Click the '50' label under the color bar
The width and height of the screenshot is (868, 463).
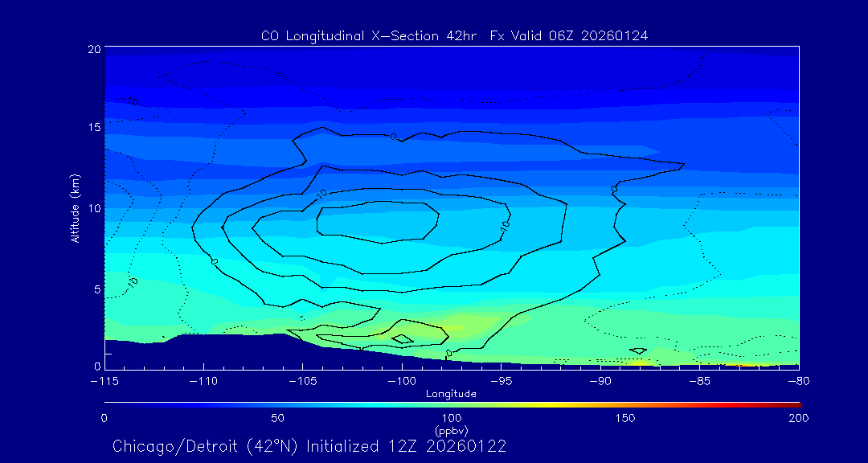[277, 418]
